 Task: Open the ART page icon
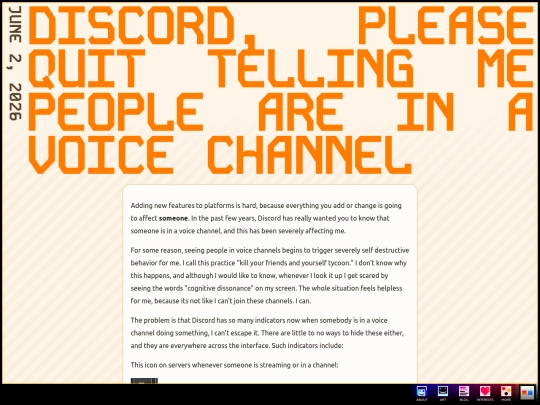tap(443, 392)
